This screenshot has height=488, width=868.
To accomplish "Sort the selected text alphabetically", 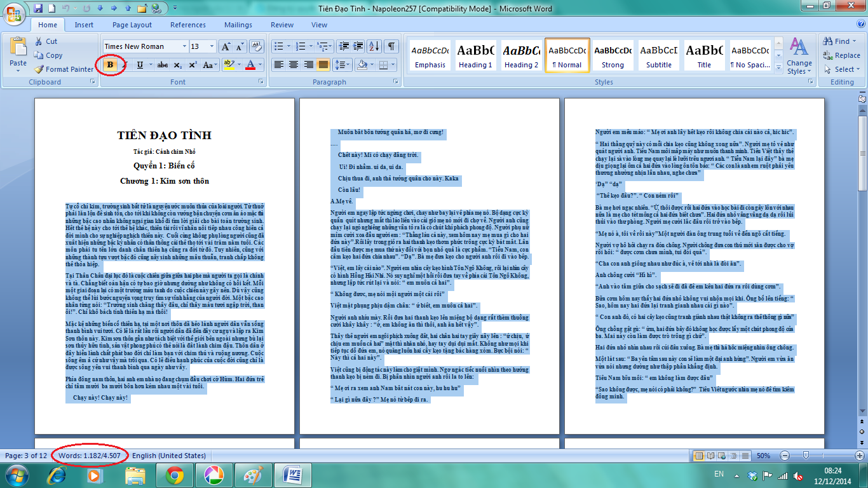I will [375, 46].
